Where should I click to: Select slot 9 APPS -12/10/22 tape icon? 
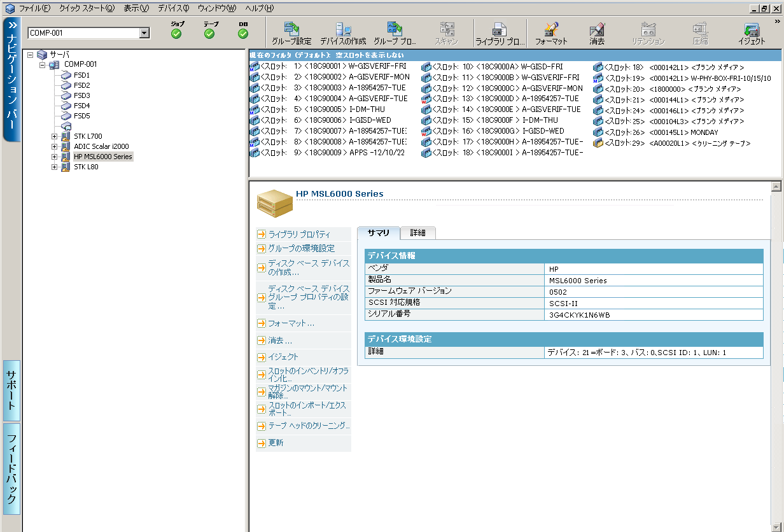(x=255, y=153)
